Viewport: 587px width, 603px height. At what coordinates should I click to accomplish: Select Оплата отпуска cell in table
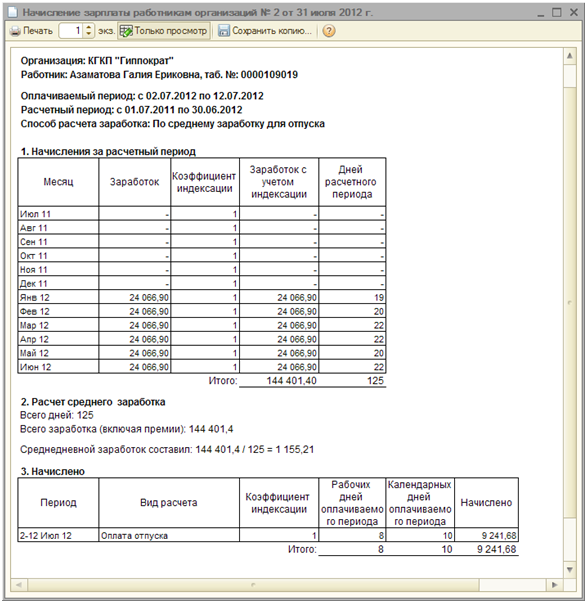point(169,535)
